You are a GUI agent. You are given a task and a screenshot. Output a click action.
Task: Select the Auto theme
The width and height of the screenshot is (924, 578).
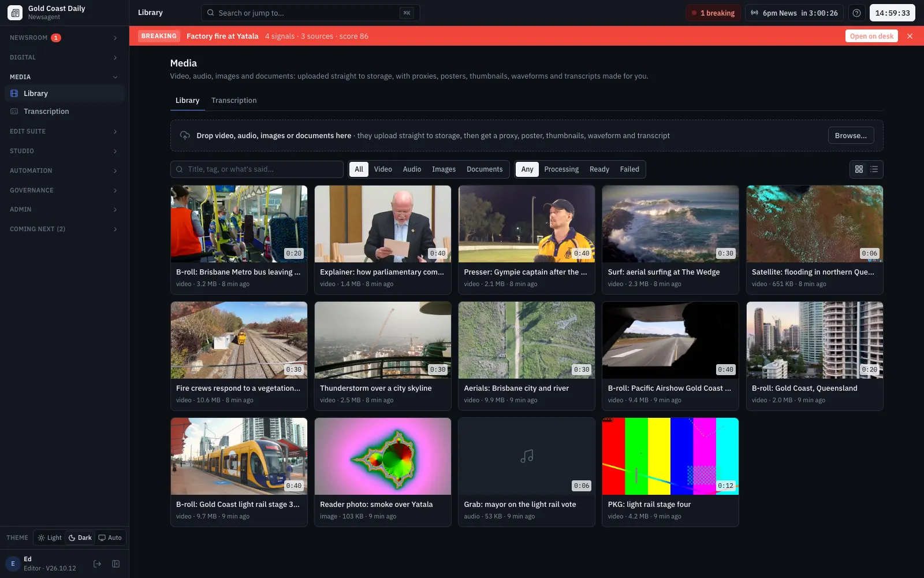coord(110,538)
